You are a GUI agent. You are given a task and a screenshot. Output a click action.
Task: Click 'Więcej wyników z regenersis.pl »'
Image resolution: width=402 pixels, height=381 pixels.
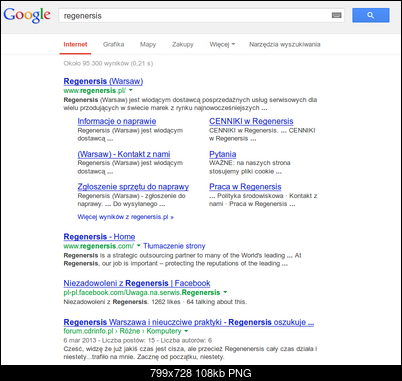(126, 217)
